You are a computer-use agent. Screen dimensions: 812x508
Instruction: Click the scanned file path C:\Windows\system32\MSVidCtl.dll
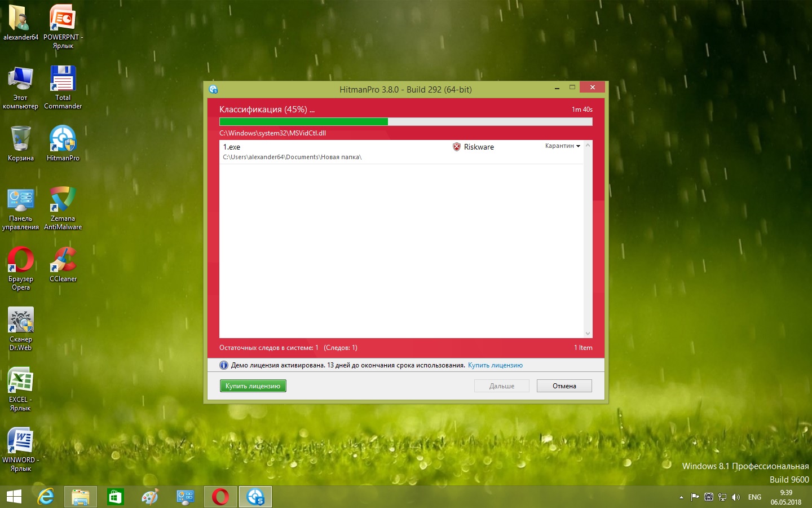273,133
